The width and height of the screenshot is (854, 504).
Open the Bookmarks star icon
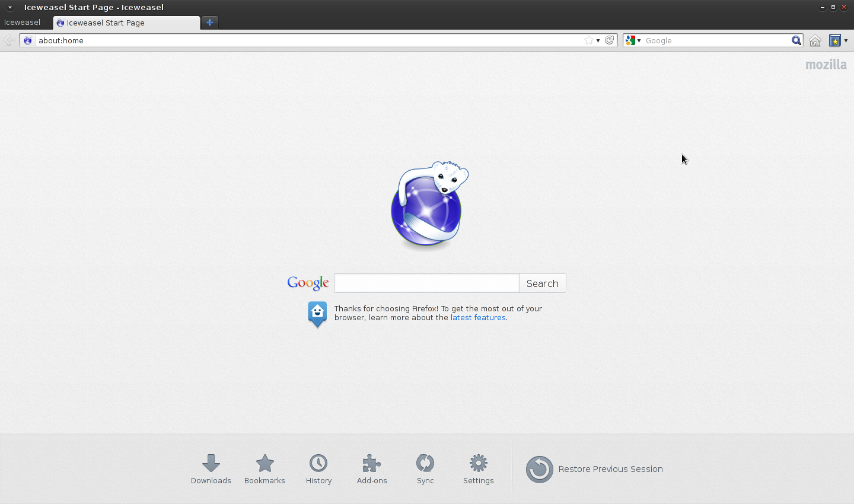coord(265,463)
